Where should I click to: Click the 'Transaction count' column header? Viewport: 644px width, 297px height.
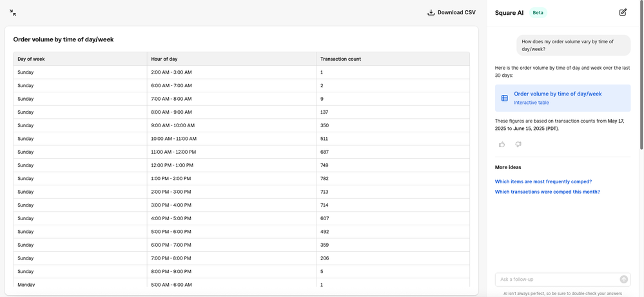[340, 59]
